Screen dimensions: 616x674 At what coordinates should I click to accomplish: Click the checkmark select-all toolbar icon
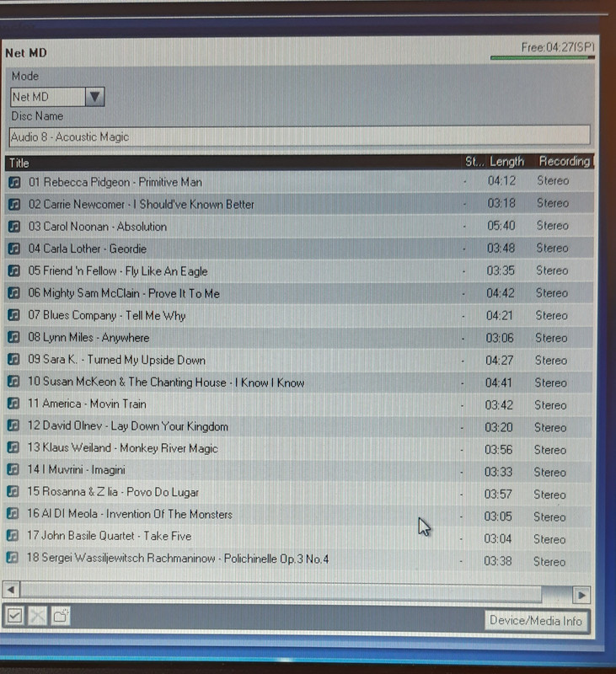click(14, 616)
